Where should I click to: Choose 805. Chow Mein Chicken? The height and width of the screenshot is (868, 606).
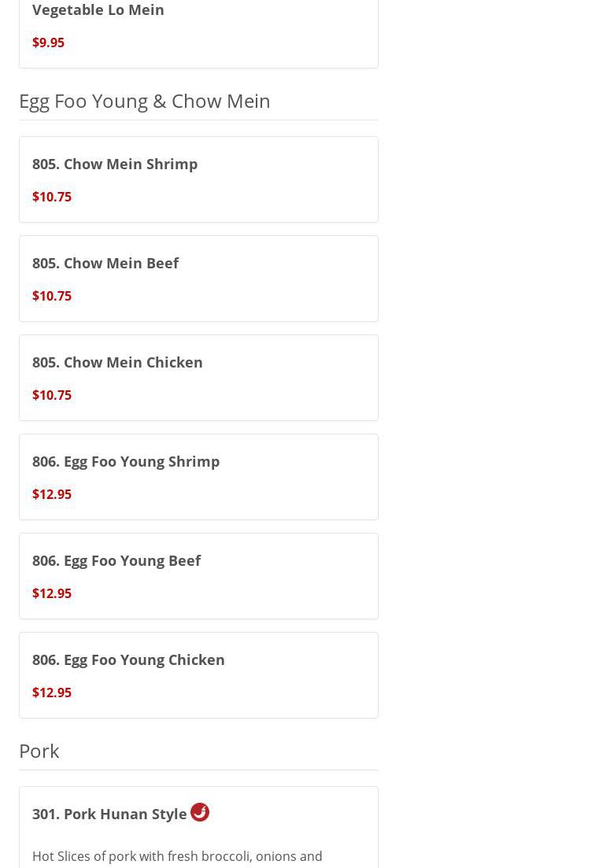(x=117, y=362)
